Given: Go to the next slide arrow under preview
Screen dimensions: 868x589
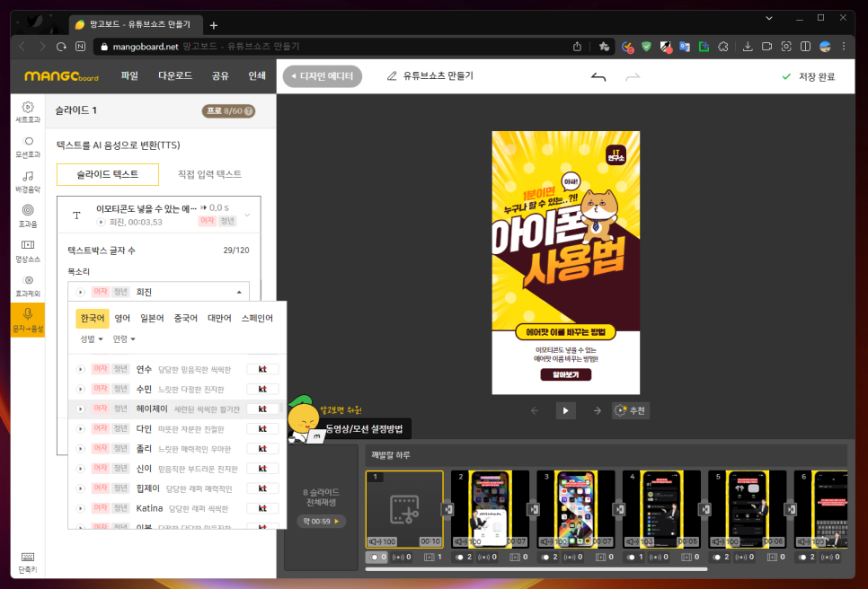Looking at the screenshot, I should pos(597,410).
